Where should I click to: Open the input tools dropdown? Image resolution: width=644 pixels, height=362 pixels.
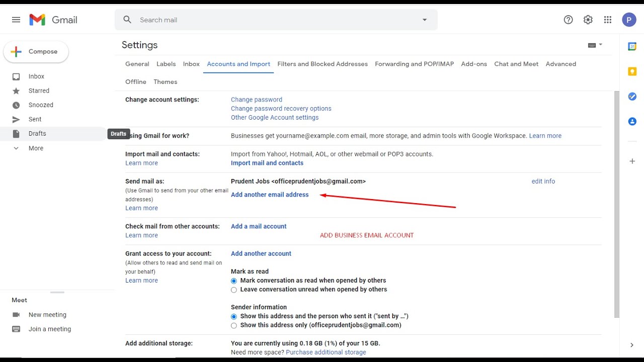click(x=595, y=45)
